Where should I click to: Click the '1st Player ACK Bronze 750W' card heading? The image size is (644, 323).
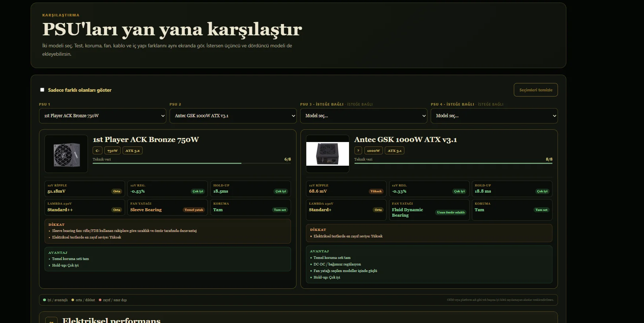pos(146,139)
